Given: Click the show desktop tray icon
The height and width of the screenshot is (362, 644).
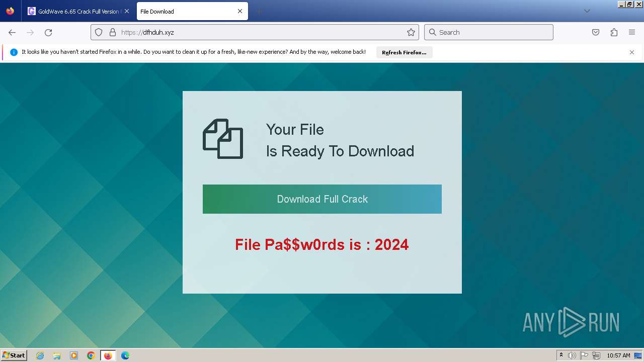Looking at the screenshot, I should (638, 355).
